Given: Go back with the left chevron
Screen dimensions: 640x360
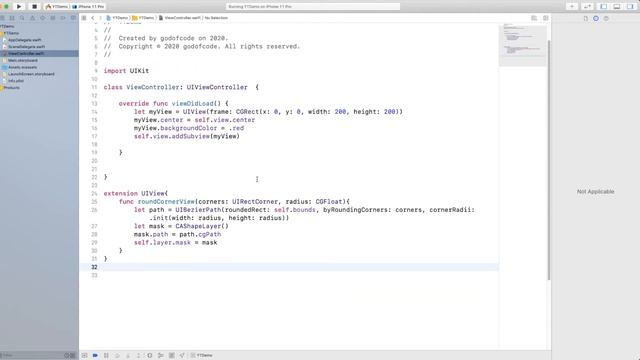Looking at the screenshot, I should click(x=93, y=18).
